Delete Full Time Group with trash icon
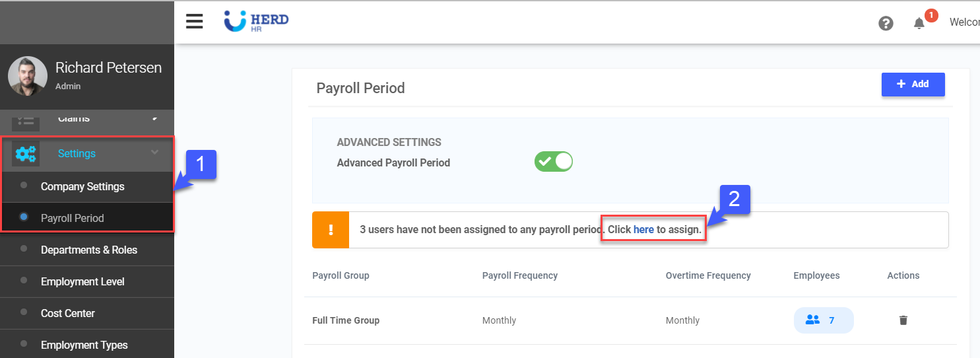 coord(903,320)
